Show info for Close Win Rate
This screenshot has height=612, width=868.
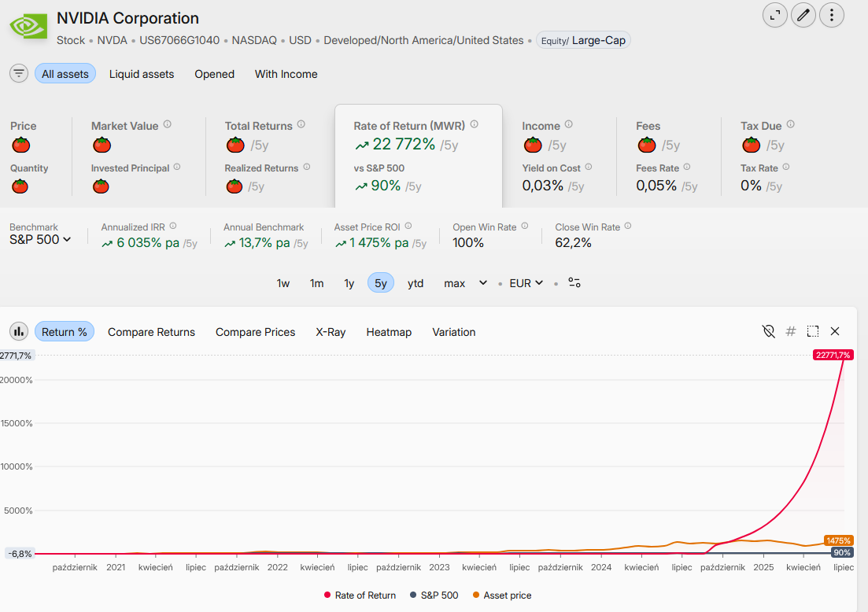(x=628, y=226)
